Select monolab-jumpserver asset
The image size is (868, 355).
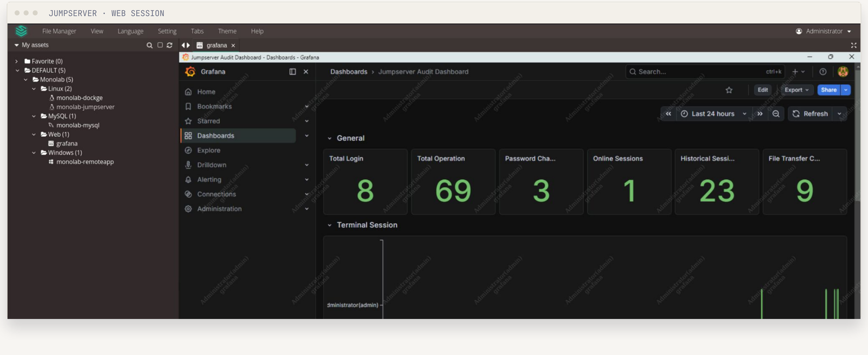pos(85,107)
